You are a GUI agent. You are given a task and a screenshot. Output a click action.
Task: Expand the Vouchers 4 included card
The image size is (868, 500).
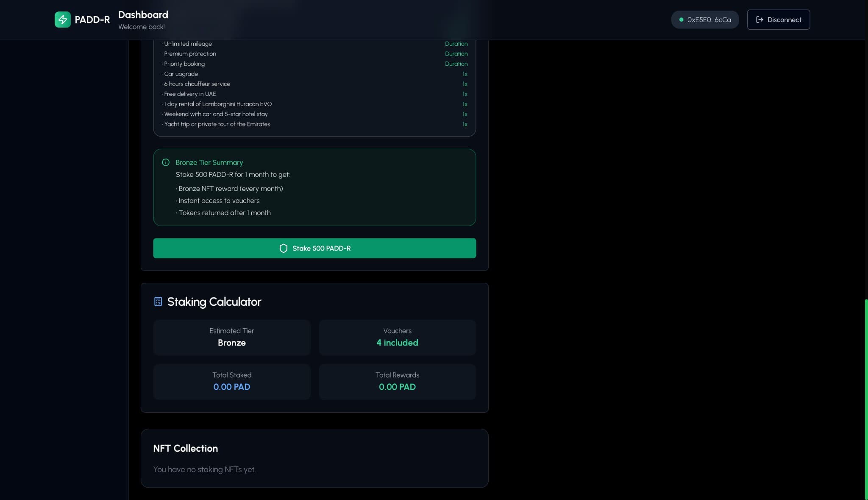397,338
